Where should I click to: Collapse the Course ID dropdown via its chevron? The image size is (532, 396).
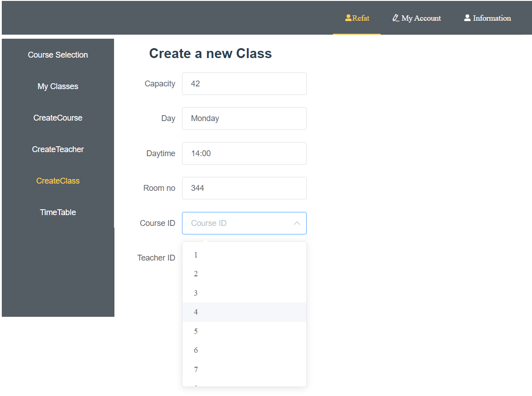[x=297, y=223]
